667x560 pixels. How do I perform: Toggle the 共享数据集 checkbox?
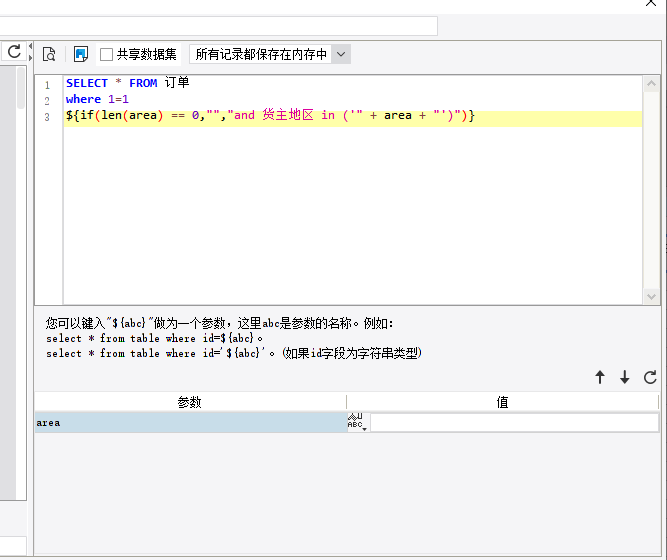[x=106, y=54]
